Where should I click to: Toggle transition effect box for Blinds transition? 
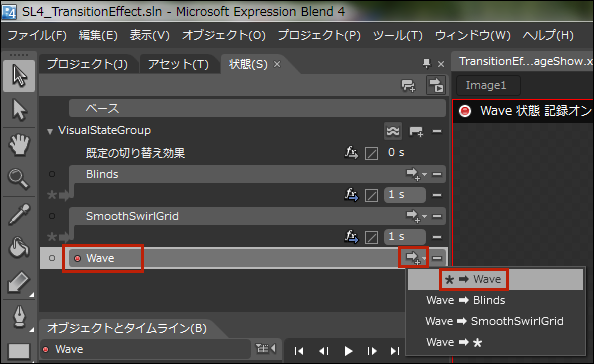[x=371, y=195]
